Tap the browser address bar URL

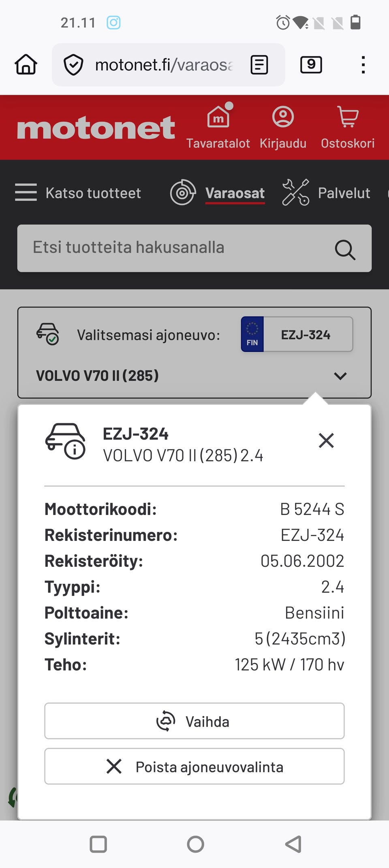[164, 65]
